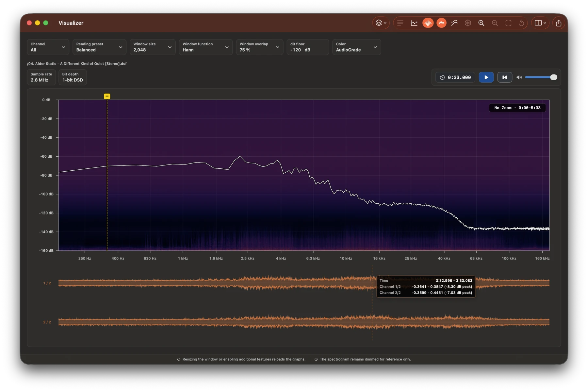The height and width of the screenshot is (391, 588).
Task: Click the Sample rate 2.8 MHz box
Action: tap(41, 77)
